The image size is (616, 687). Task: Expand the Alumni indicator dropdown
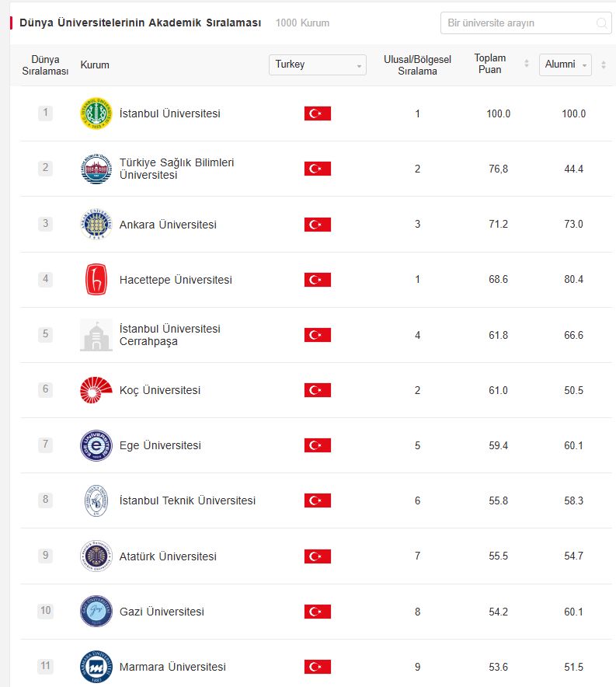tap(565, 65)
